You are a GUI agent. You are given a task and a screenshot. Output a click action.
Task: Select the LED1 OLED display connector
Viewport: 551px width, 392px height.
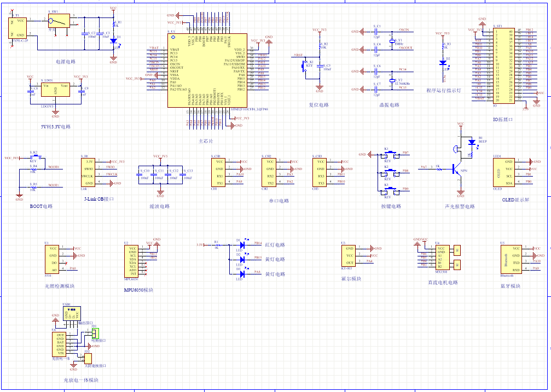coord(504,172)
